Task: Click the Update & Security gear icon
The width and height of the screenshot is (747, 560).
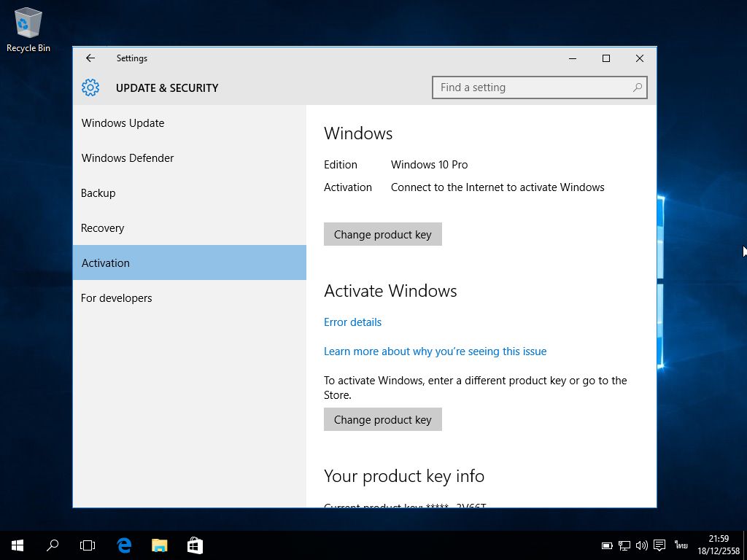Action: click(90, 87)
